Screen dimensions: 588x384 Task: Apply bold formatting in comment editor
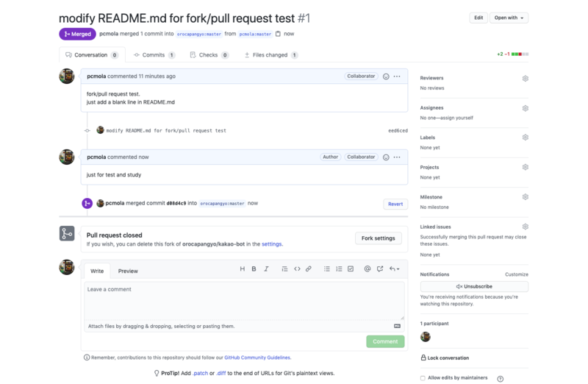click(x=254, y=269)
